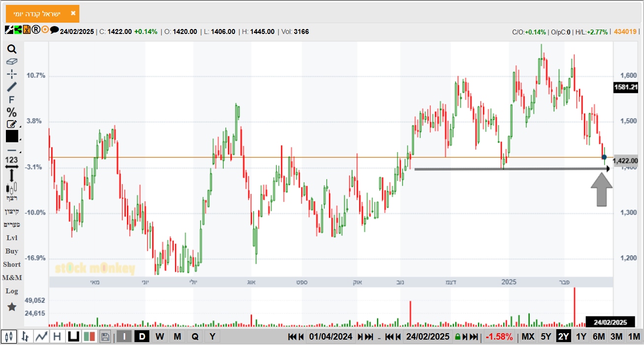644x346 pixels.
Task: Select the ישראל קנדה יומי chart tab
Action: point(42,14)
